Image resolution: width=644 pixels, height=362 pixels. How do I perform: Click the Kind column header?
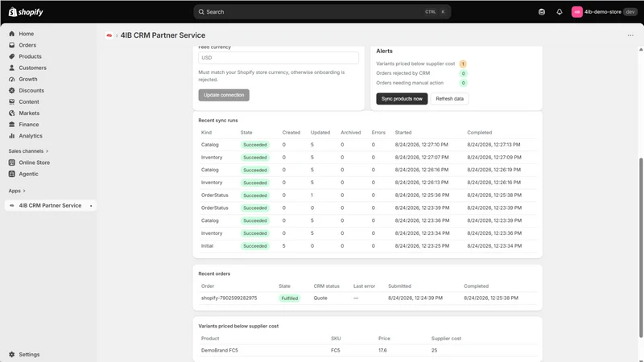[x=206, y=133]
